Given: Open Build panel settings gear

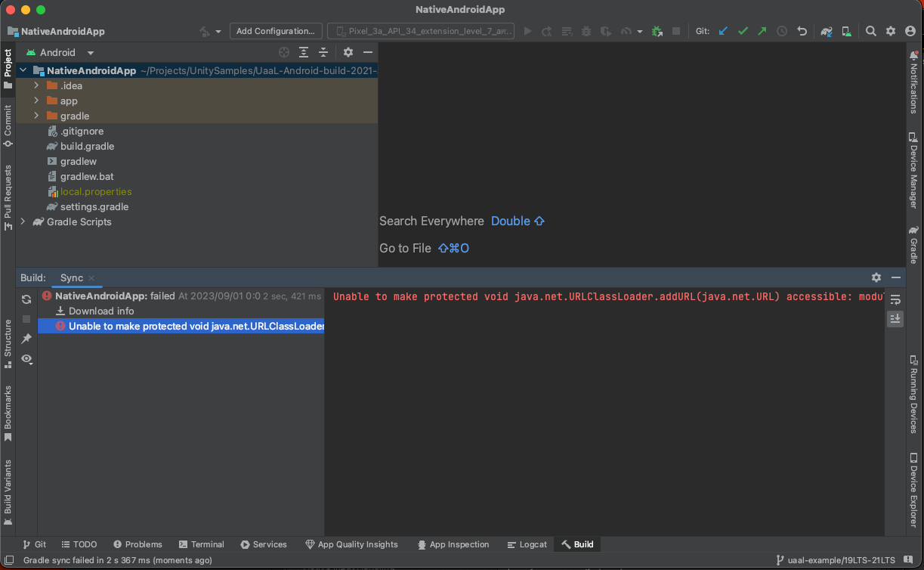Looking at the screenshot, I should coord(876,277).
